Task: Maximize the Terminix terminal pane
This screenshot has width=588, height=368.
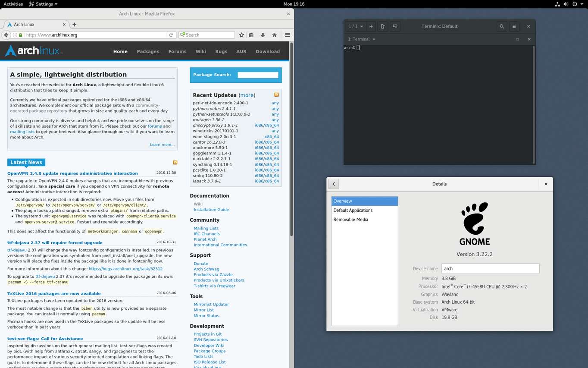Action: (x=518, y=39)
